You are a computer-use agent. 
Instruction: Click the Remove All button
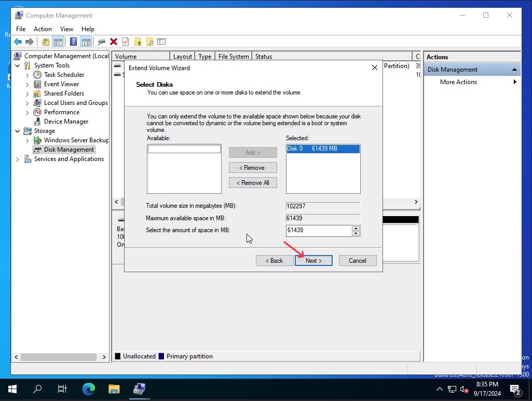(253, 183)
